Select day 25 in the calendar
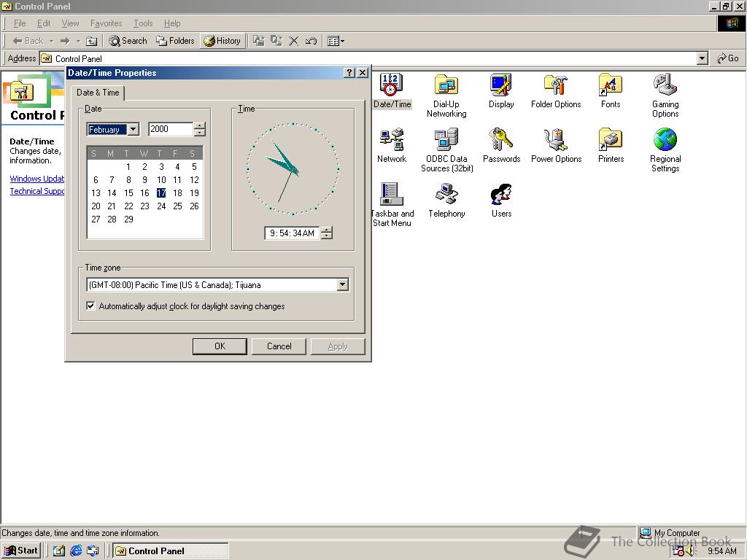747x560 pixels. pyautogui.click(x=177, y=206)
